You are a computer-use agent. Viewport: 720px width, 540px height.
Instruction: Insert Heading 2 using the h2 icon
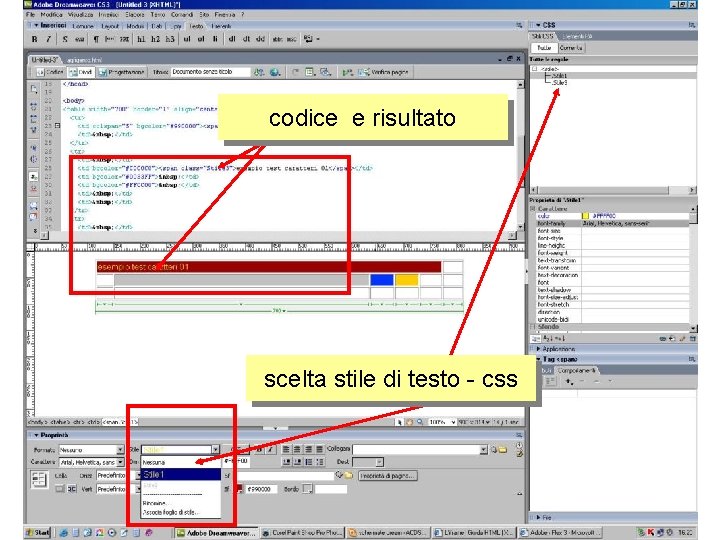155,39
